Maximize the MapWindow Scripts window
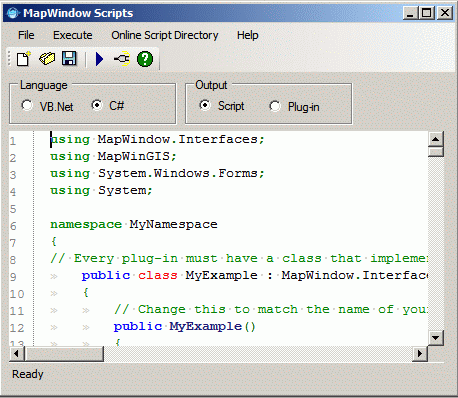 [427, 13]
